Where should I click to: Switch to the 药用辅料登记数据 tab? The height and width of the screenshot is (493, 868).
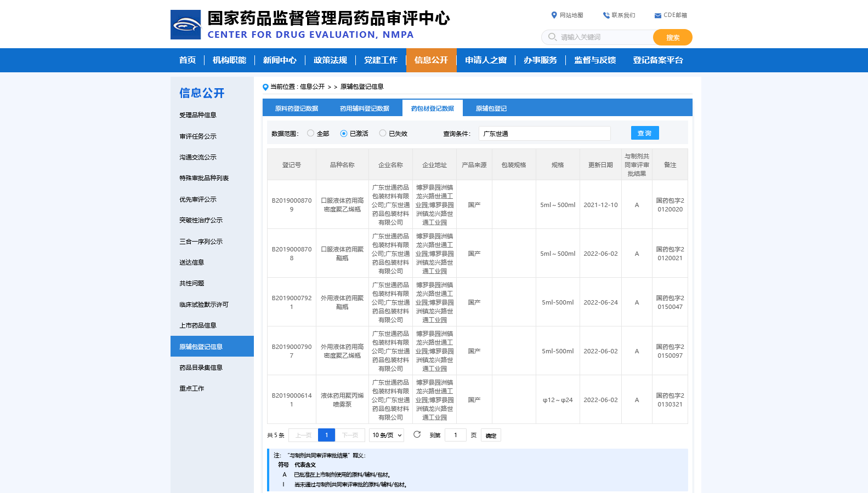coord(365,108)
